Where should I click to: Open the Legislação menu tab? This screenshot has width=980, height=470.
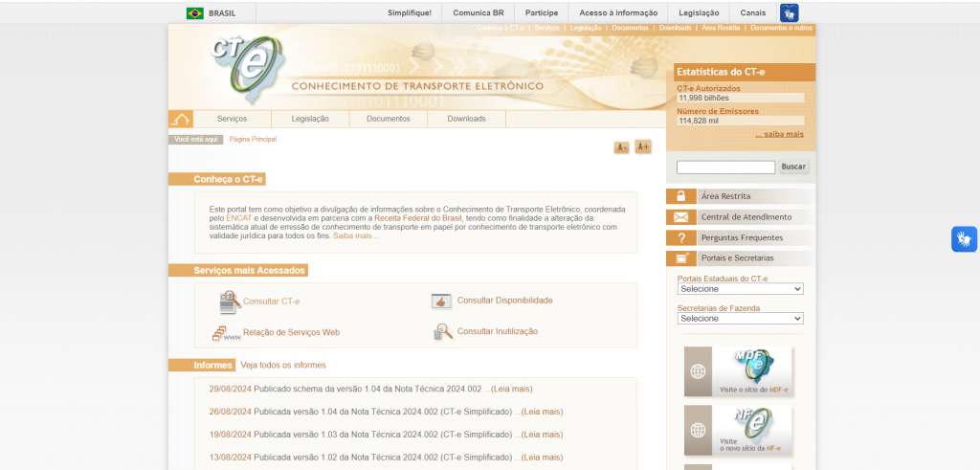coord(310,119)
